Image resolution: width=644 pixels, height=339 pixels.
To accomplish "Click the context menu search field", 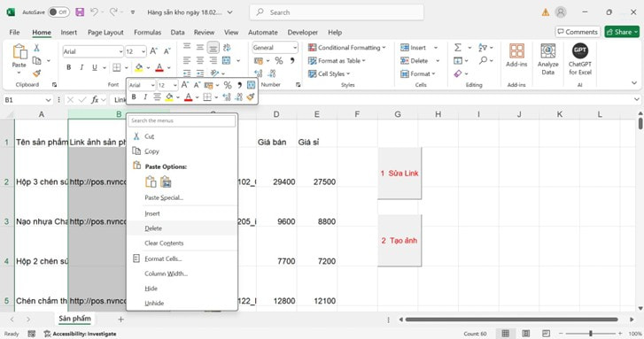I will [182, 120].
